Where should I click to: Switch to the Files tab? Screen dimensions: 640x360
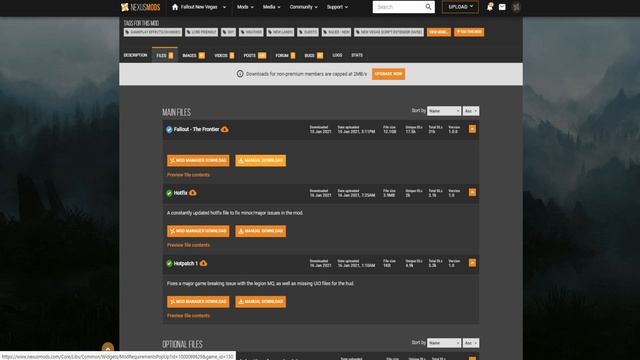(164, 55)
